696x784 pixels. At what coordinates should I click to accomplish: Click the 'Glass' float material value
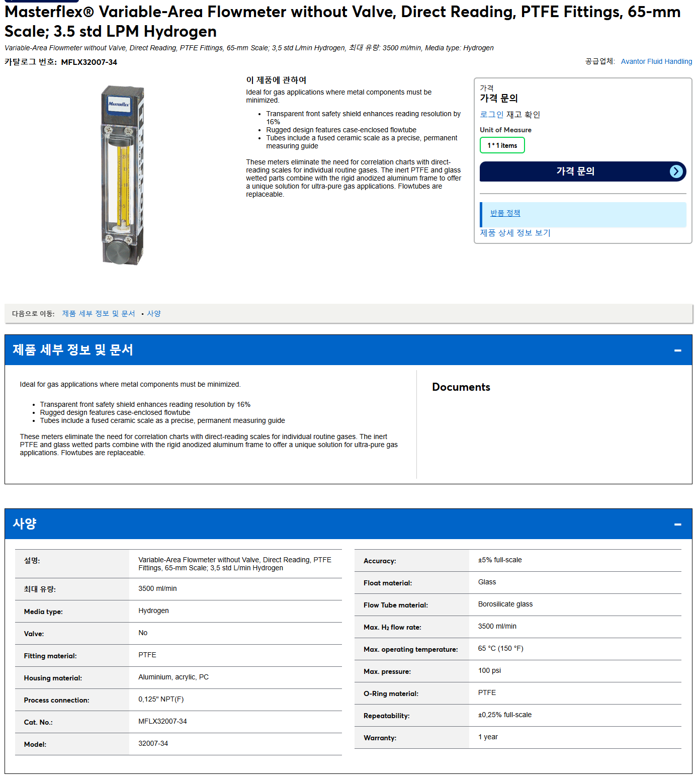tap(487, 582)
